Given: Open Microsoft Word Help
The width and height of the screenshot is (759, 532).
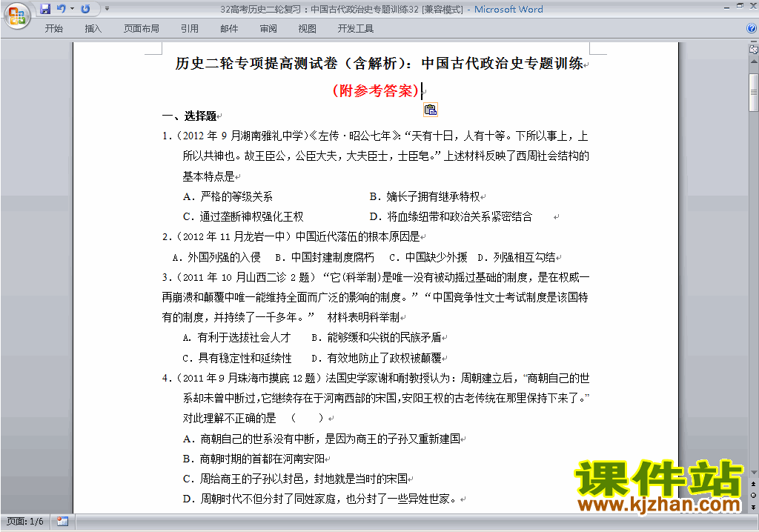Looking at the screenshot, I should tap(752, 29).
